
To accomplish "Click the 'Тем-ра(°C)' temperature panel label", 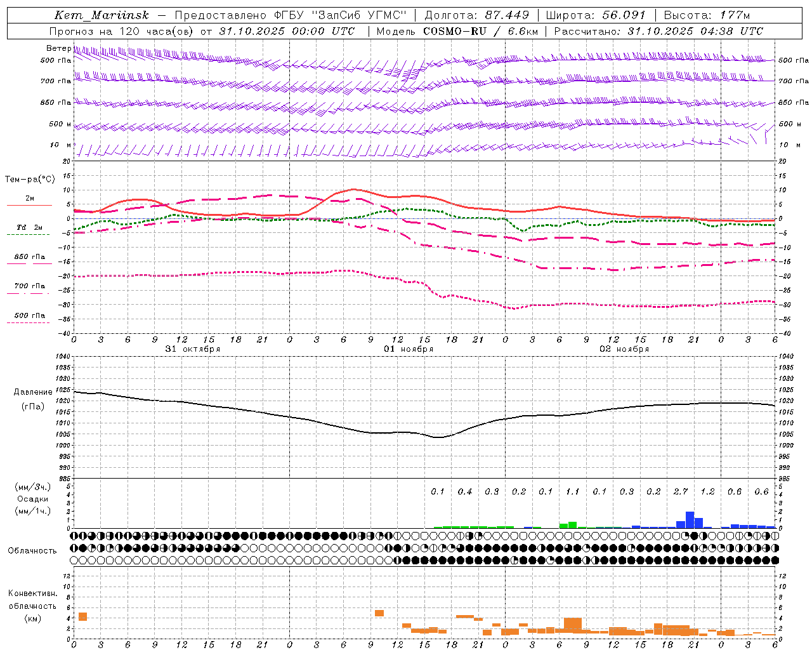I will 30,179.
